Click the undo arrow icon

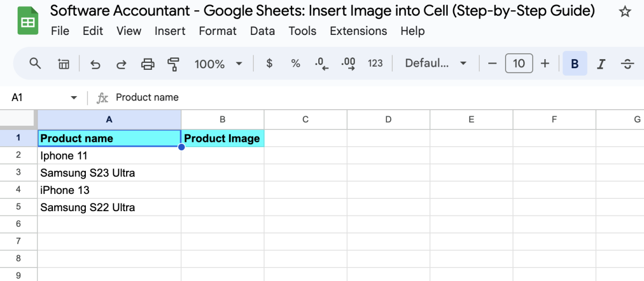pyautogui.click(x=96, y=64)
